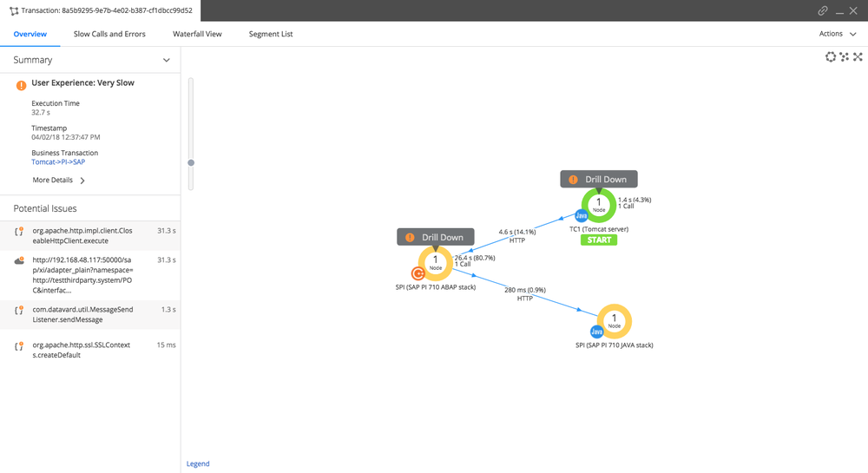Open the Overview tab

(30, 35)
